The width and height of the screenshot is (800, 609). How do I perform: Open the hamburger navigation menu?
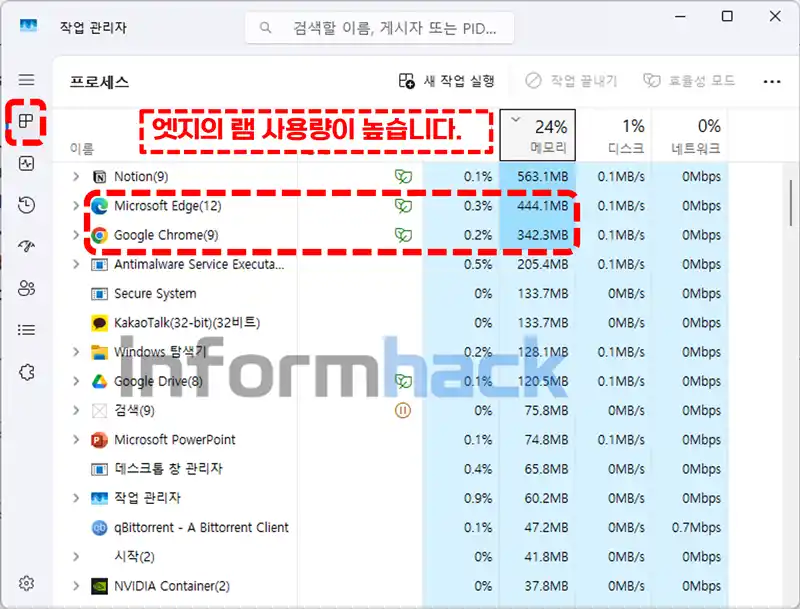coord(27,80)
